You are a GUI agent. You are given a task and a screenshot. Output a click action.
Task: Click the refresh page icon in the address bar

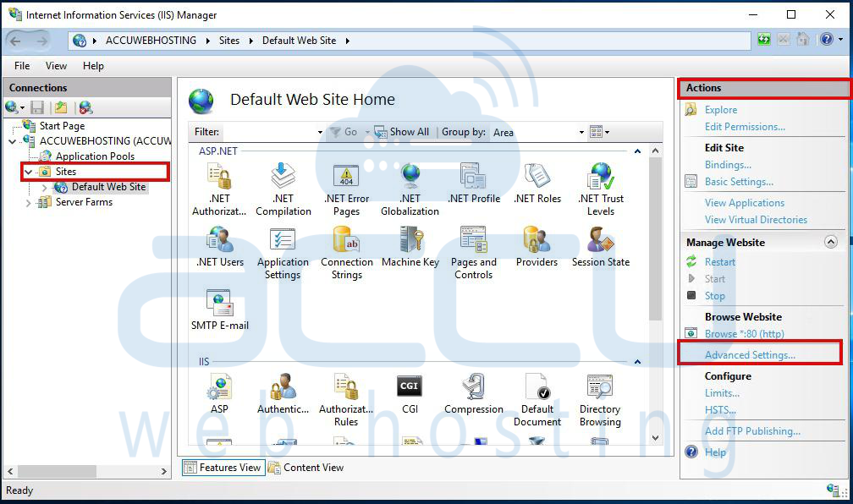tap(764, 39)
